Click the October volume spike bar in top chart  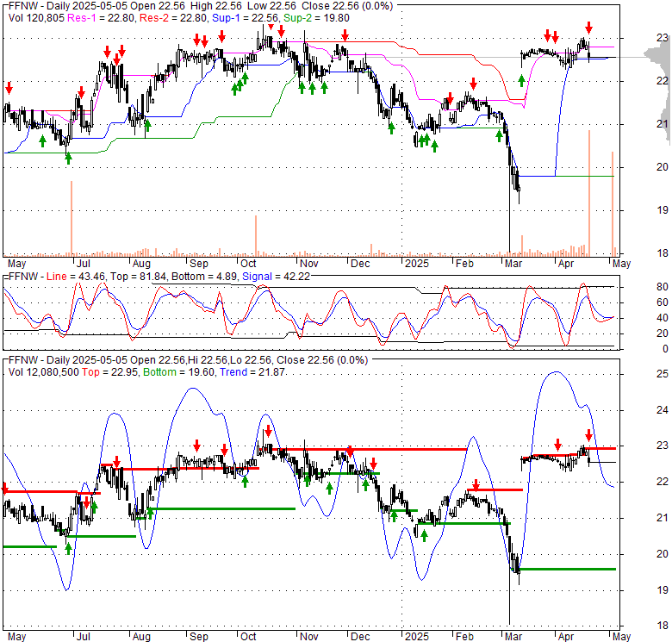click(x=256, y=236)
